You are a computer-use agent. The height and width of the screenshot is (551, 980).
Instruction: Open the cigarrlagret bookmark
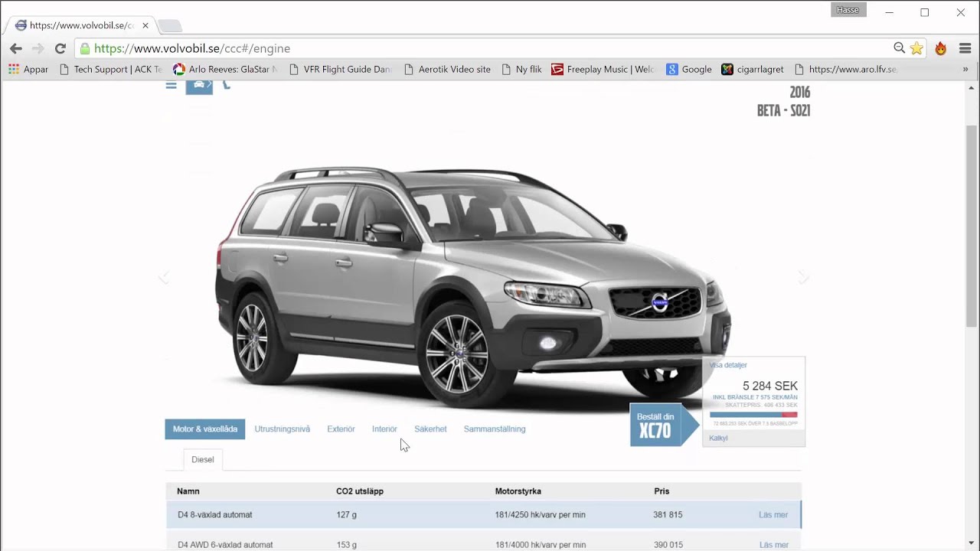753,69
